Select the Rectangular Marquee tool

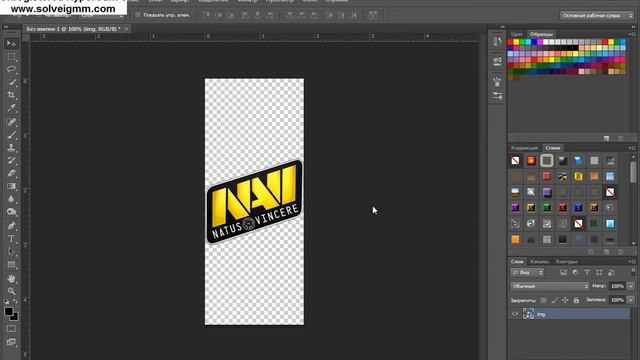11,56
